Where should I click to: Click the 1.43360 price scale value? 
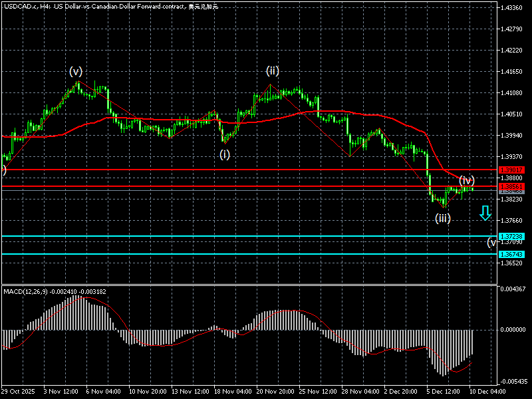[514, 8]
